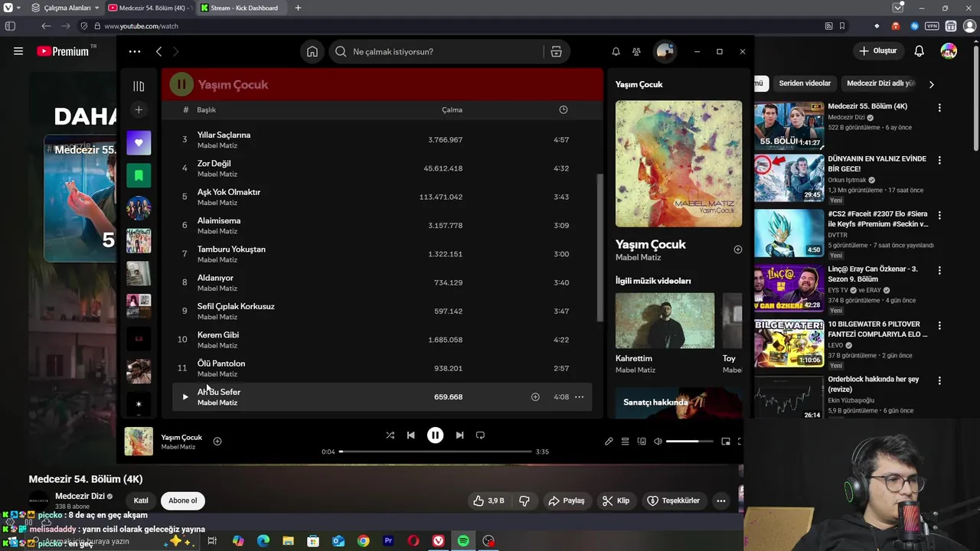Viewport: 980px width, 551px height.
Task: Click Klip clip button
Action: click(x=616, y=500)
